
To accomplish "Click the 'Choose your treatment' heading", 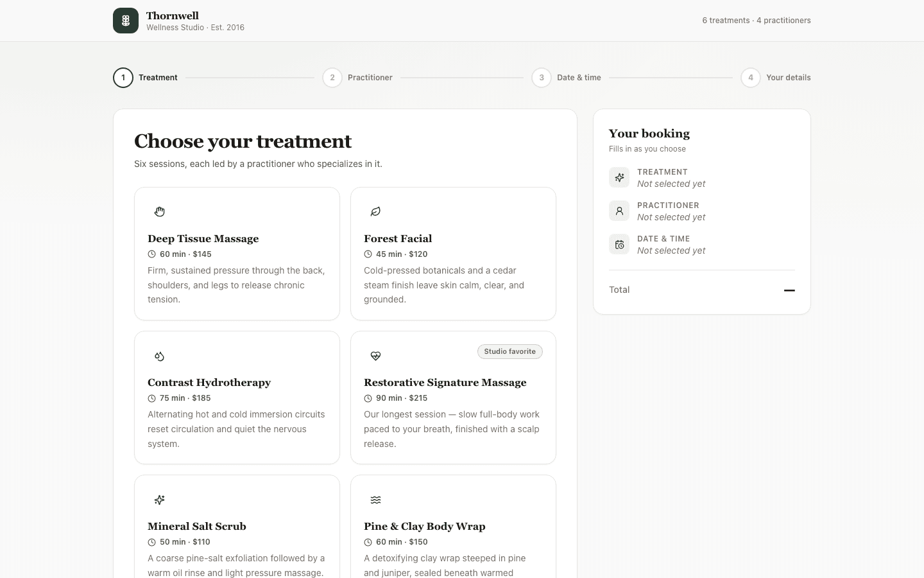I will click(x=243, y=141).
